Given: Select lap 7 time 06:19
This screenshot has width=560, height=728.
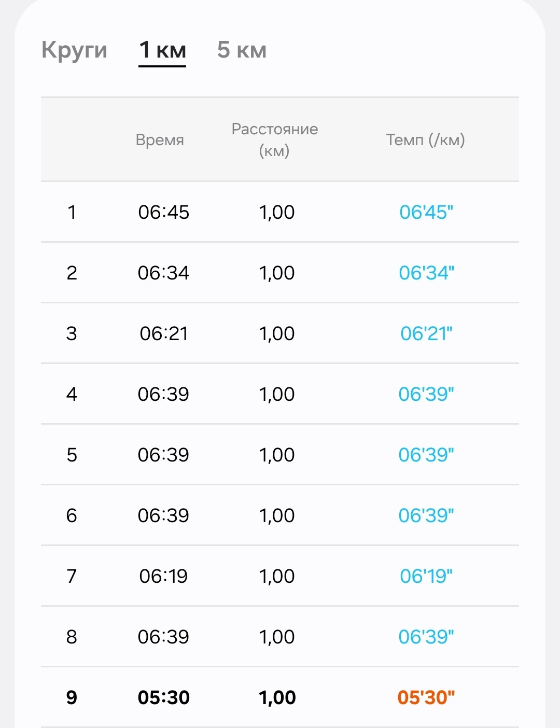Looking at the screenshot, I should tap(163, 576).
